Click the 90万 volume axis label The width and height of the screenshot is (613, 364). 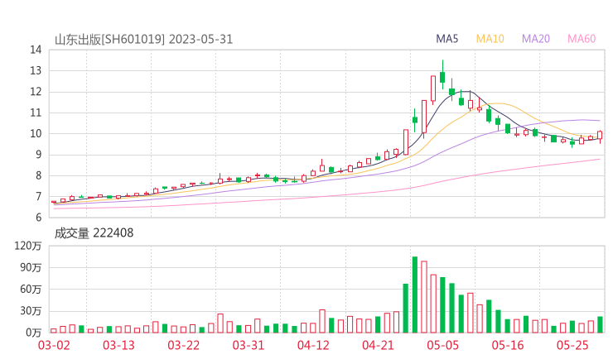click(31, 267)
